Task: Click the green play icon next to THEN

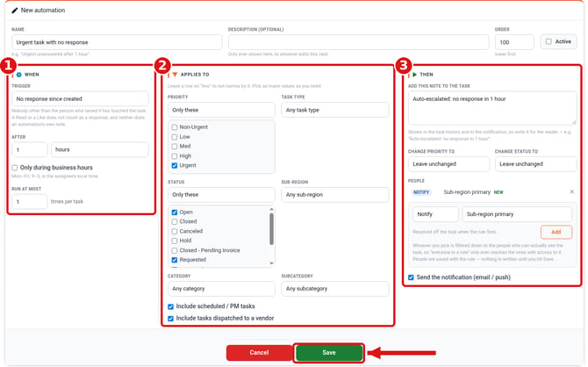Action: coord(414,75)
